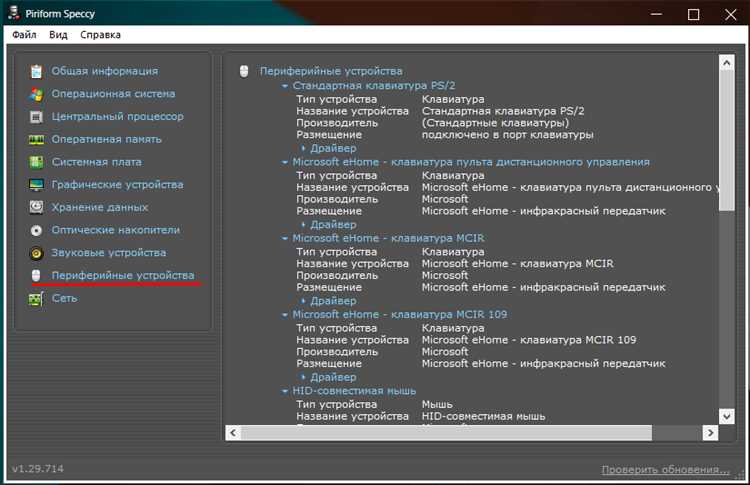Go to the Операционная система section

click(x=113, y=94)
